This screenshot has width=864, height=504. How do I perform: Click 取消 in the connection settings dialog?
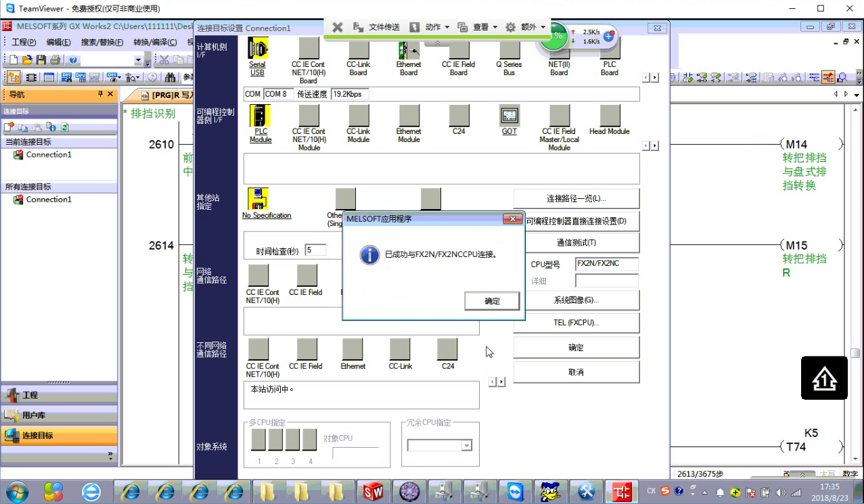click(x=576, y=372)
